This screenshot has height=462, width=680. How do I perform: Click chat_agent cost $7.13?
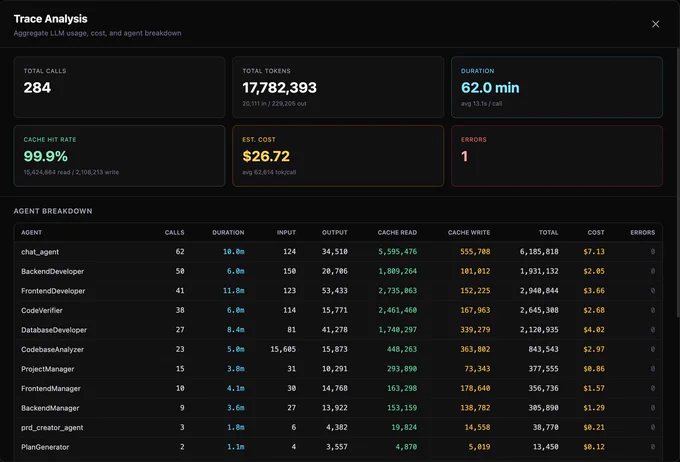pos(594,252)
